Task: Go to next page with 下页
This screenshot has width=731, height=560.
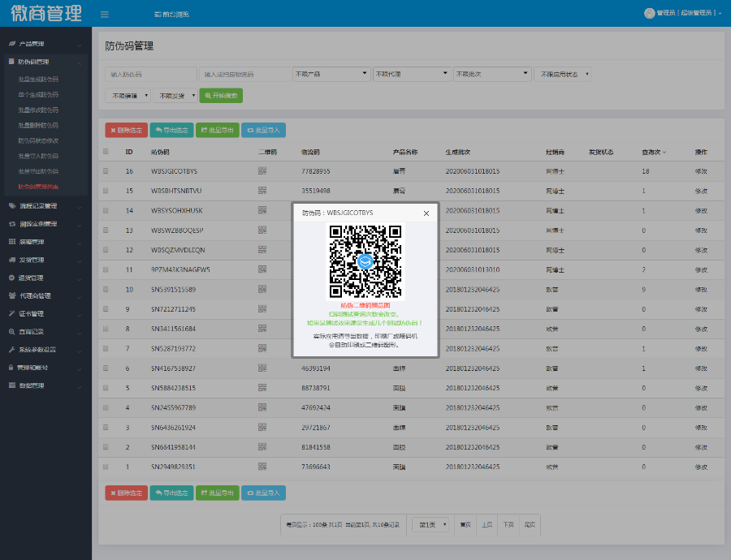Action: (508, 524)
